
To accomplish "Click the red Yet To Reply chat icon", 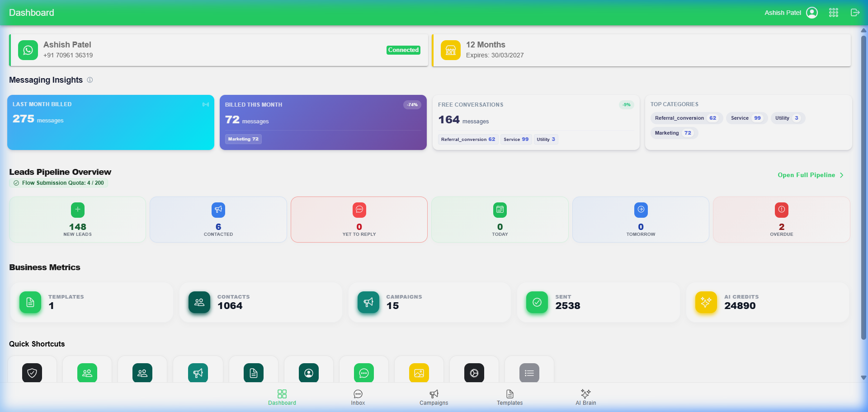I will pos(359,210).
